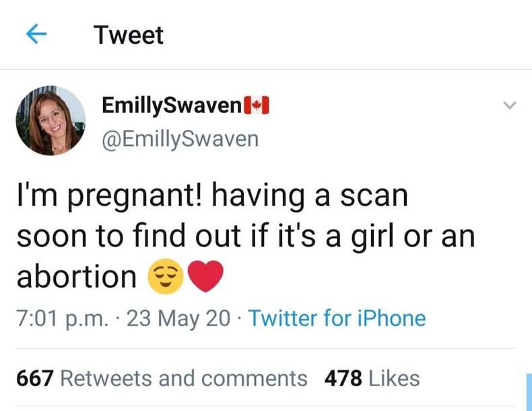532x411 pixels.
Task: Click the blue bar at bottom-right edge
Action: tap(529, 392)
